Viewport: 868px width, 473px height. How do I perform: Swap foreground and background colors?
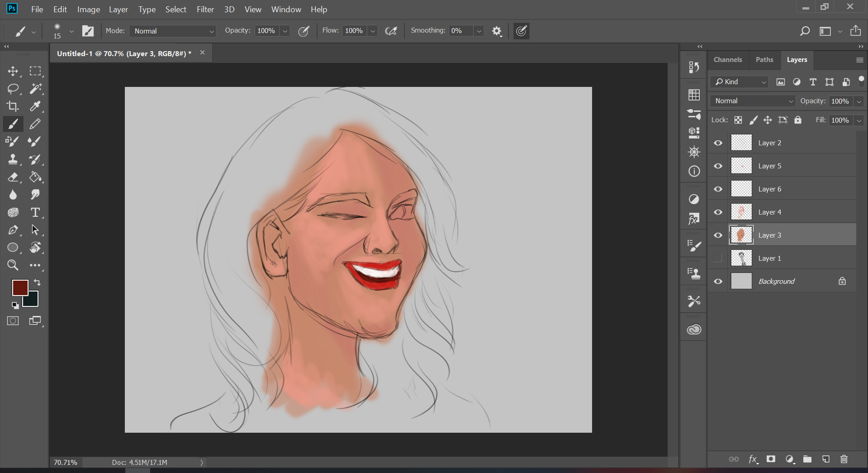[x=37, y=282]
